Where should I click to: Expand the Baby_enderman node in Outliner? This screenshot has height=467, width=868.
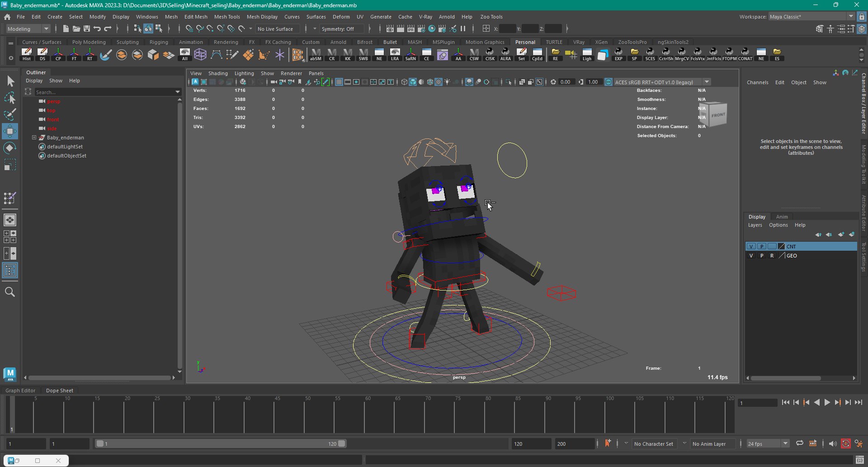pos(34,138)
